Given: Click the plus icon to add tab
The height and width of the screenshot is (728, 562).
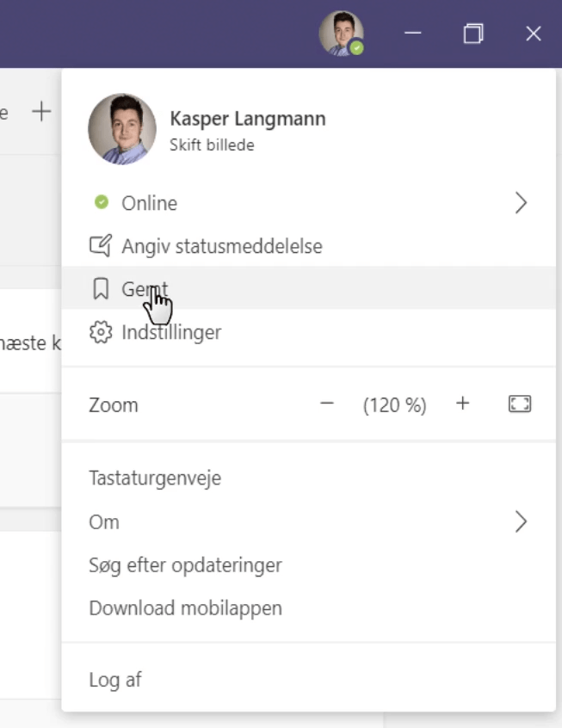Looking at the screenshot, I should (41, 111).
